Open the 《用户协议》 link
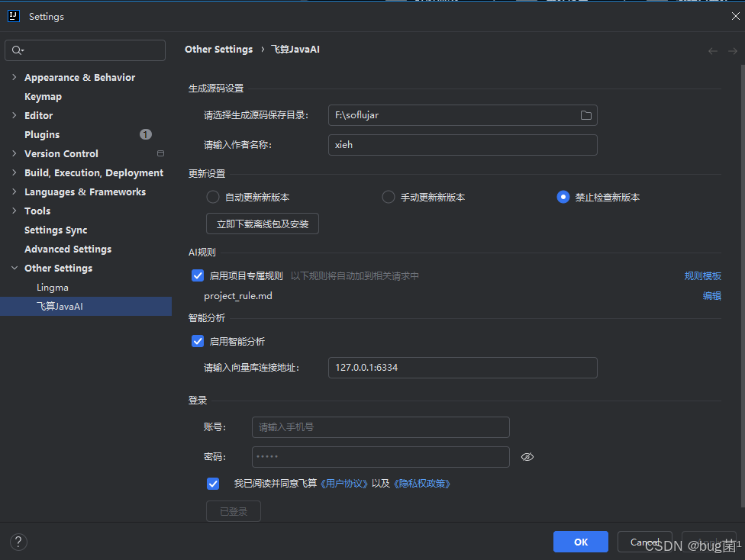The height and width of the screenshot is (560, 745). (343, 484)
